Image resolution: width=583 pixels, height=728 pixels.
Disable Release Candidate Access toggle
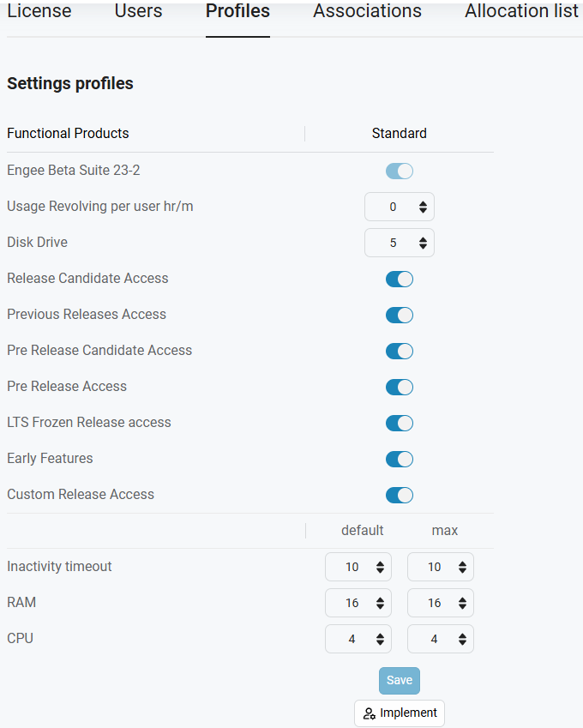coord(400,279)
